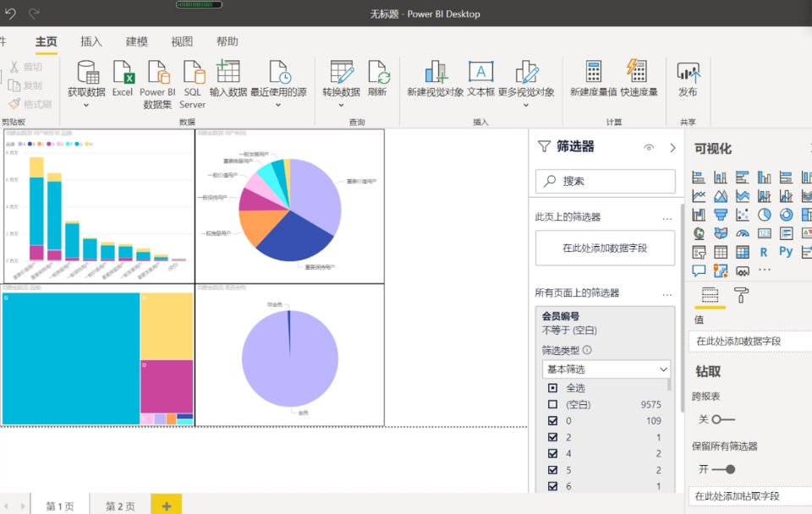Add a new page with plus button
812x514 pixels.
(167, 506)
